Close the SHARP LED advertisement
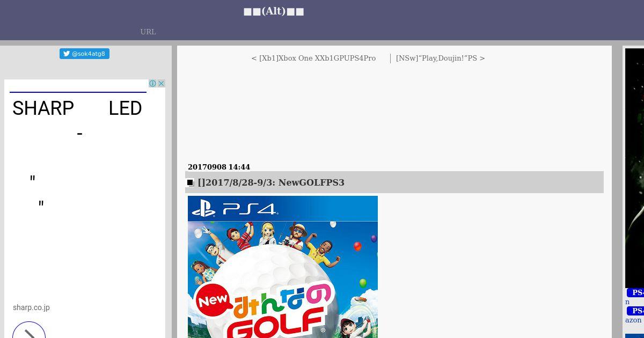The image size is (644, 338). coord(161,83)
